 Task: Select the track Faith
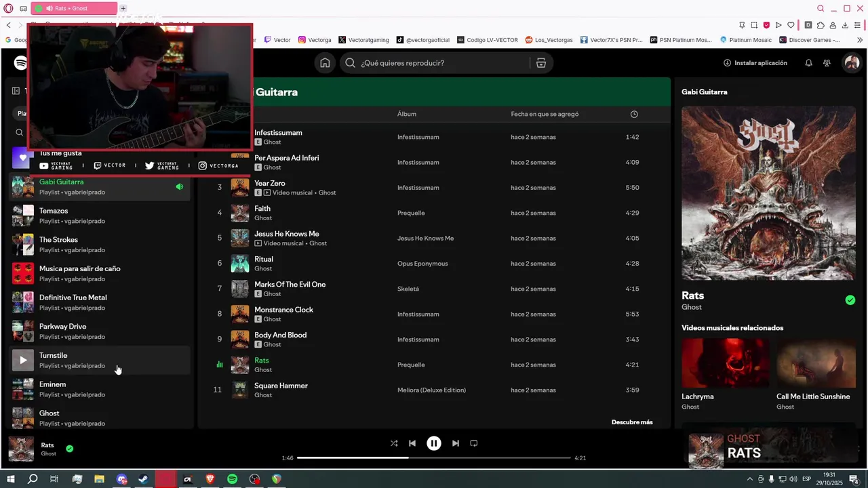434,213
